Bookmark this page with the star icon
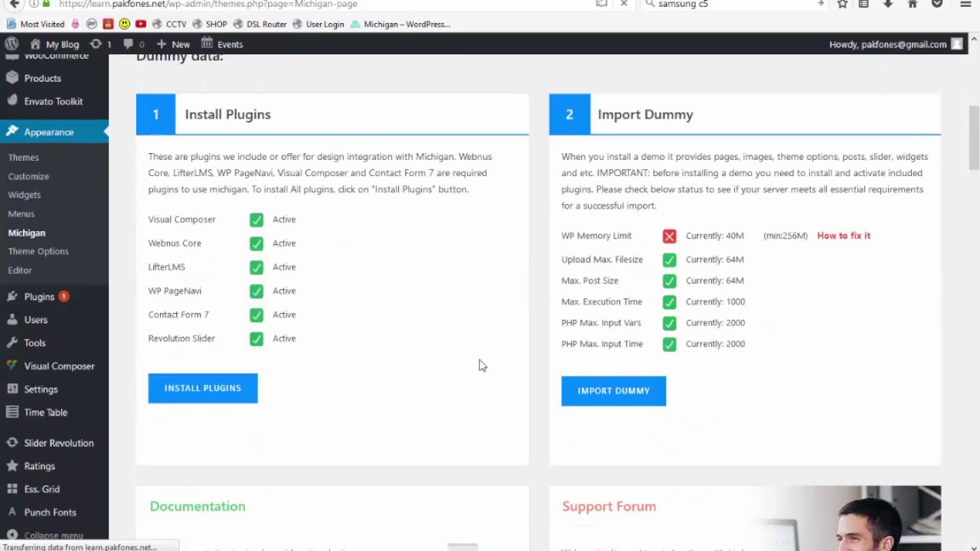Viewport: 980px width, 551px height. 842,4
